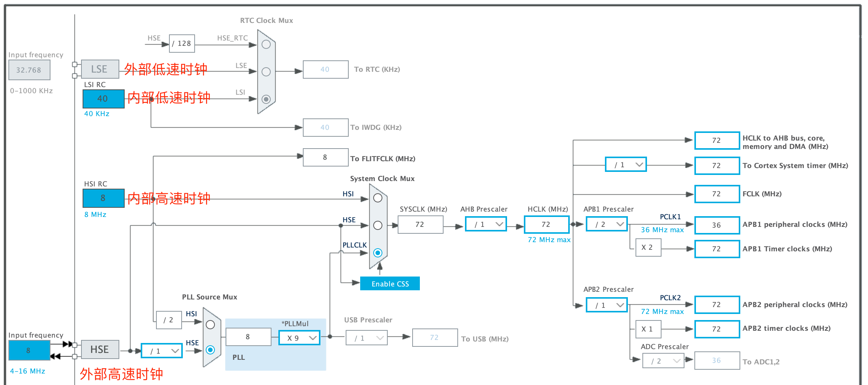Screen dimensions: 868x385
Task: Edit LSE input frequency field 32.768
Action: point(29,70)
